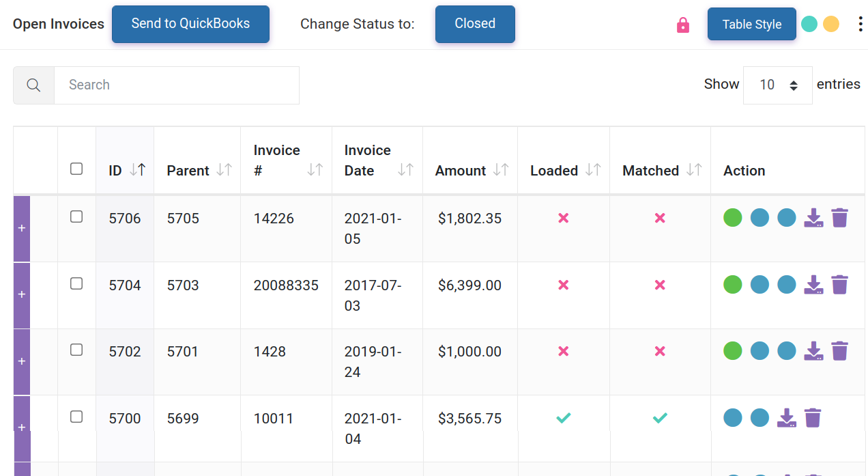Delete invoice 5704 with trash icon
868x476 pixels.
pyautogui.click(x=839, y=285)
